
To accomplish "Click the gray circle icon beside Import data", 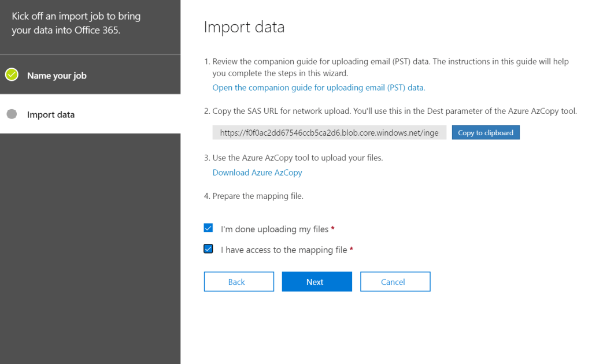I will point(12,114).
